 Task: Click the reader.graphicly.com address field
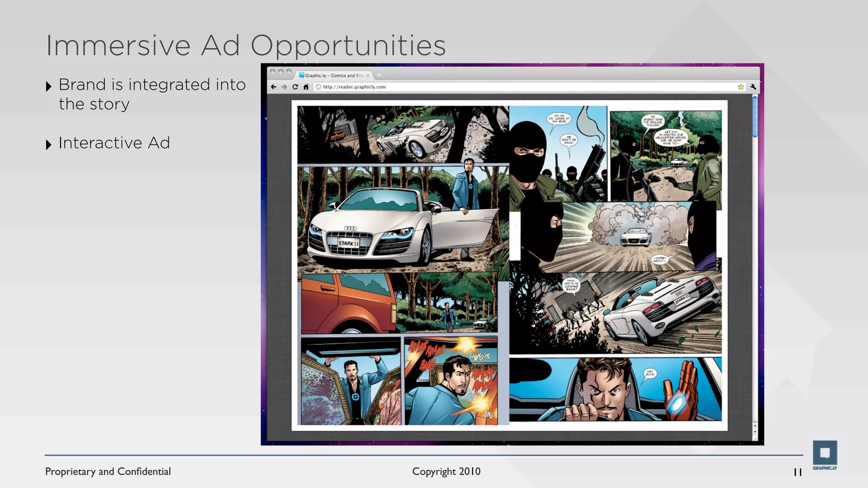[529, 87]
